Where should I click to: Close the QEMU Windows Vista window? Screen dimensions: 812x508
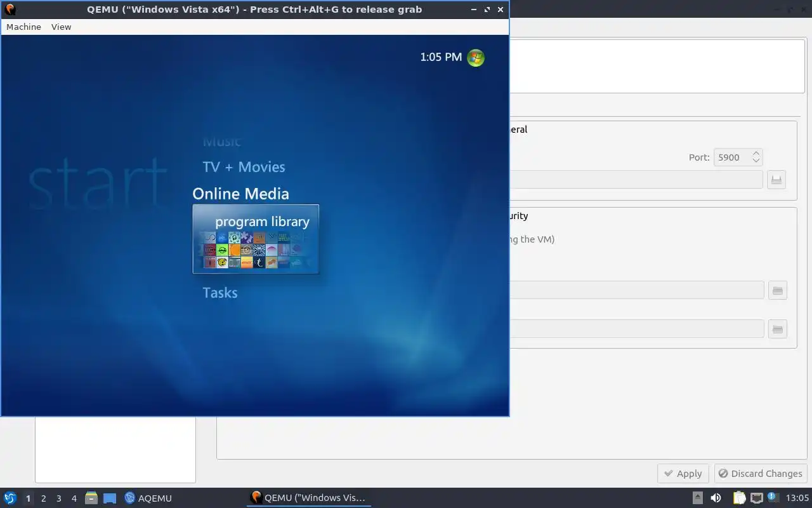[501, 10]
